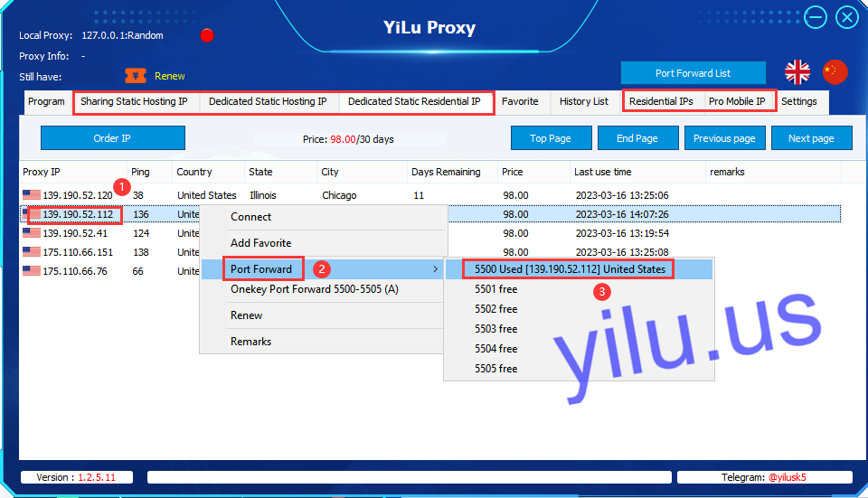Image resolution: width=868 pixels, height=498 pixels.
Task: Choose Onekey Port Forward 5500-5505 (A)
Action: [x=324, y=289]
